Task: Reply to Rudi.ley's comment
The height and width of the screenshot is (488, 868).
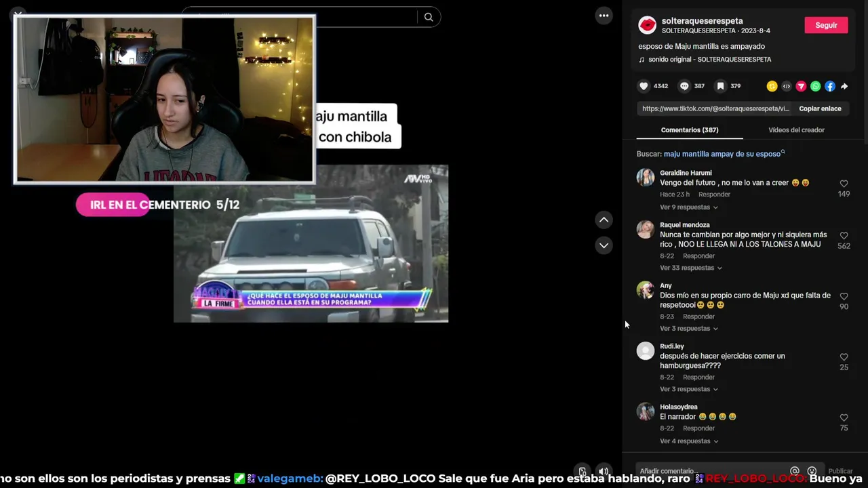Action: [x=698, y=378]
